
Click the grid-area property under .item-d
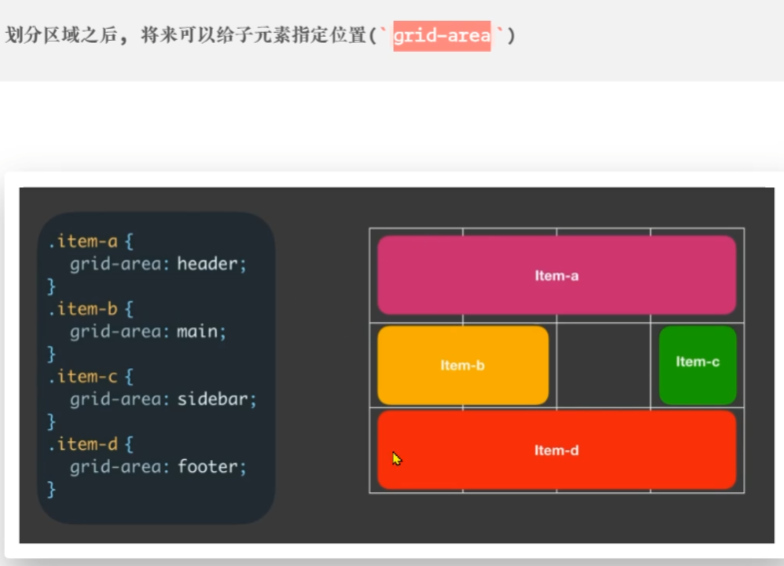120,466
